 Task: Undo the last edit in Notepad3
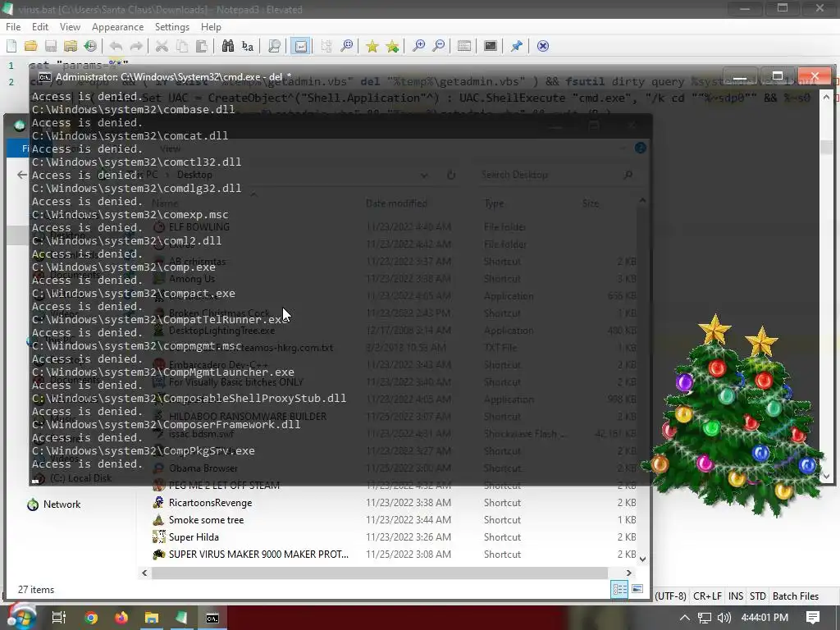(x=116, y=46)
